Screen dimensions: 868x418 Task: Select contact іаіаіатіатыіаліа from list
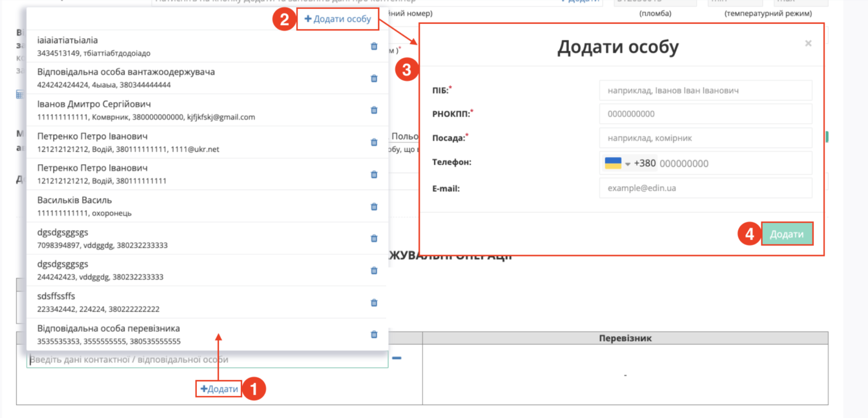tap(207, 47)
